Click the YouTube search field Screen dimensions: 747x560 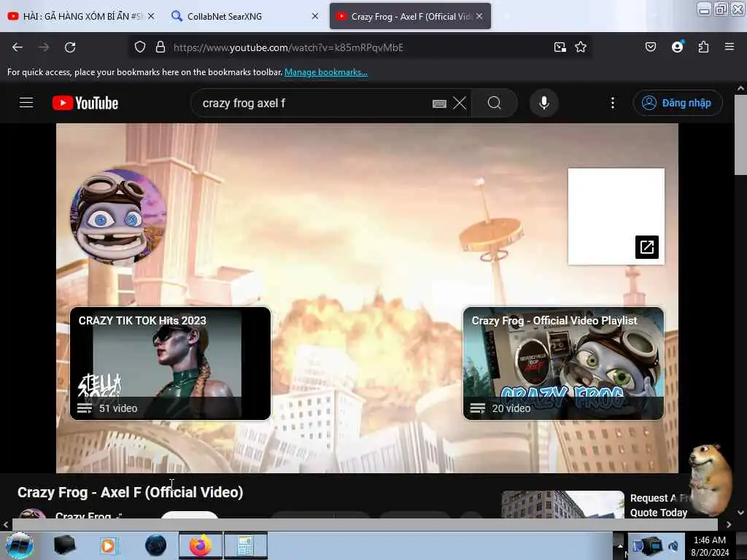pos(314,104)
